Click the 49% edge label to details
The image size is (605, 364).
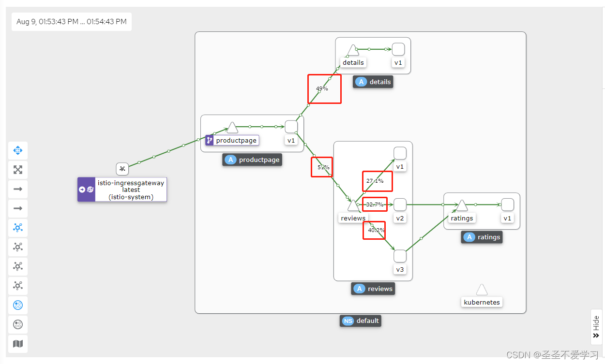pos(322,89)
